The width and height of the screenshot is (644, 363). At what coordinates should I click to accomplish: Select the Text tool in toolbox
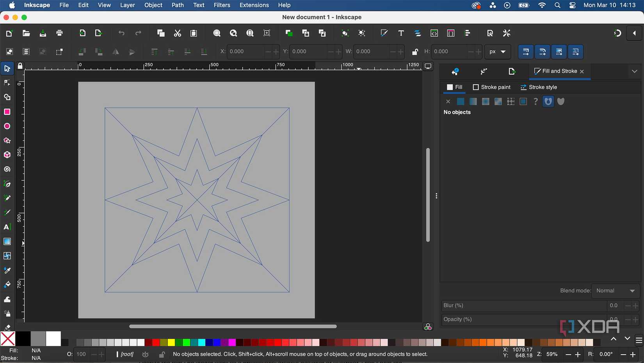pyautogui.click(x=7, y=227)
